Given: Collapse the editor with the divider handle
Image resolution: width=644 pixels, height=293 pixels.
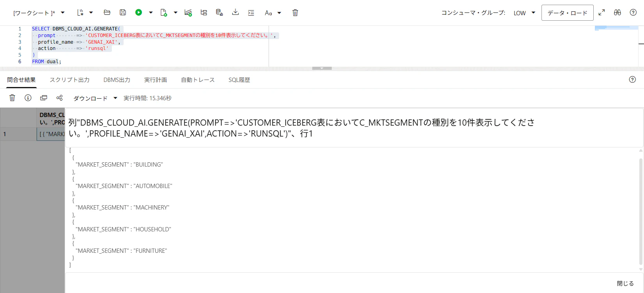Looking at the screenshot, I should (x=322, y=68).
